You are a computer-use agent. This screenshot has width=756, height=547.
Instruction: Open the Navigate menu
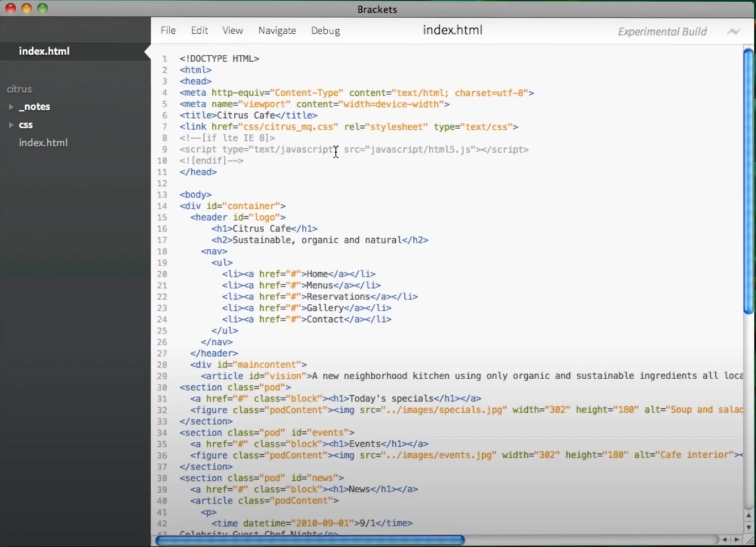277,31
